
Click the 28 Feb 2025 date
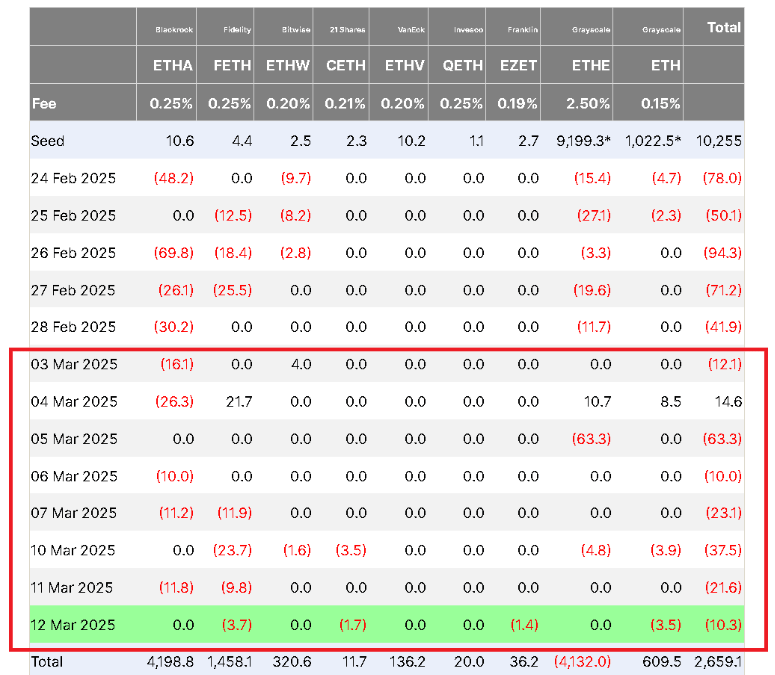[x=73, y=327]
